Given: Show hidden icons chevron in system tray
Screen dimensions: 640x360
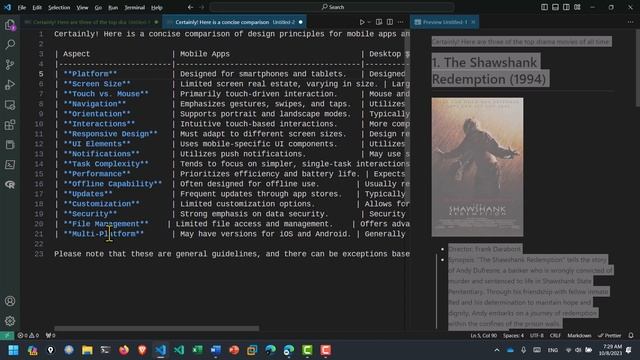Looking at the screenshot, I should click(x=497, y=350).
